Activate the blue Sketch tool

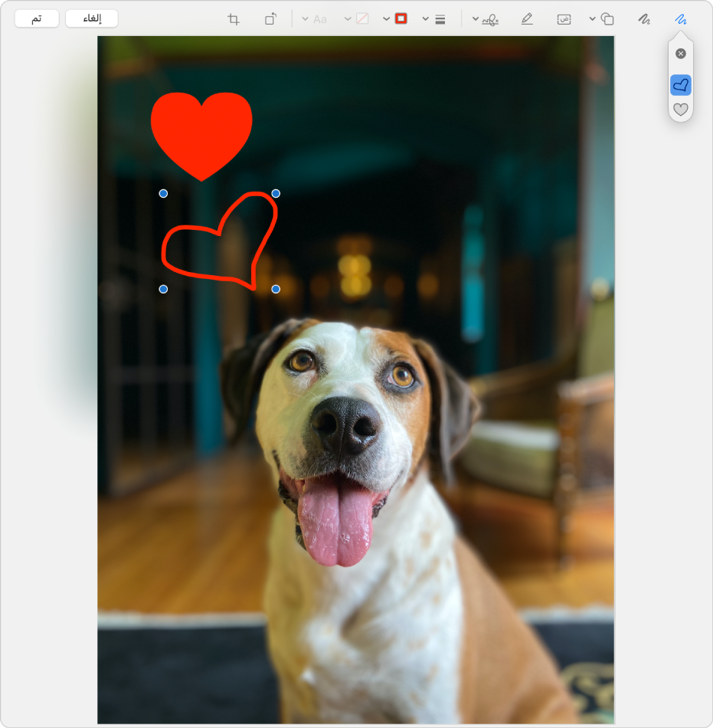[680, 19]
